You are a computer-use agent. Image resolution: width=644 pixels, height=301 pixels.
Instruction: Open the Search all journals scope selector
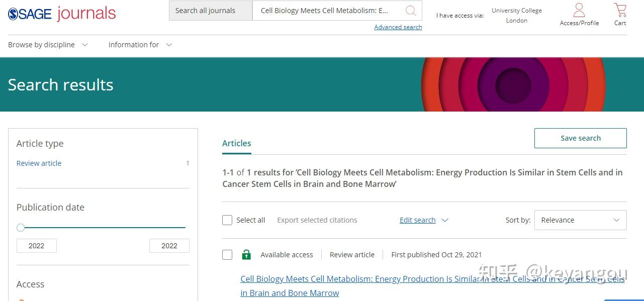click(211, 11)
